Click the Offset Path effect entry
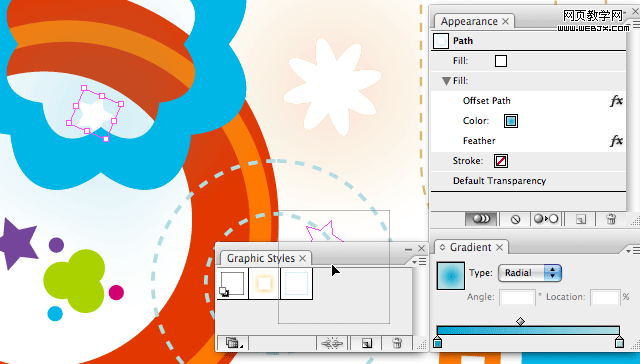The image size is (640, 364). tap(487, 101)
